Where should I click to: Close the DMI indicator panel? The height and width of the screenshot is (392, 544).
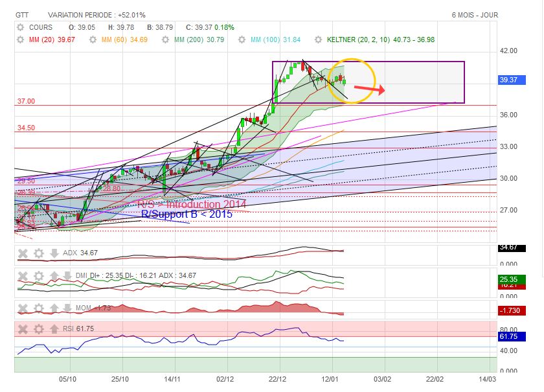[x=23, y=276]
